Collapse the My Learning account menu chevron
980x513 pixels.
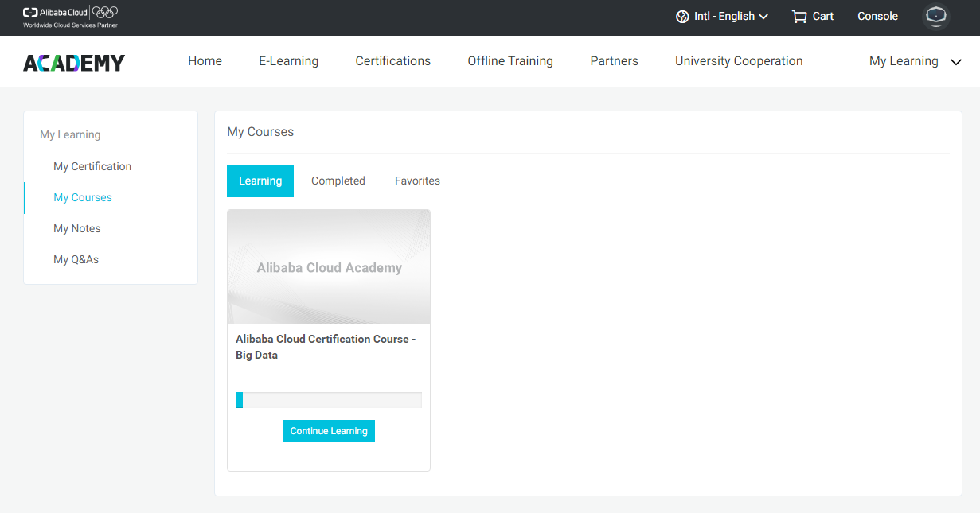coord(955,61)
